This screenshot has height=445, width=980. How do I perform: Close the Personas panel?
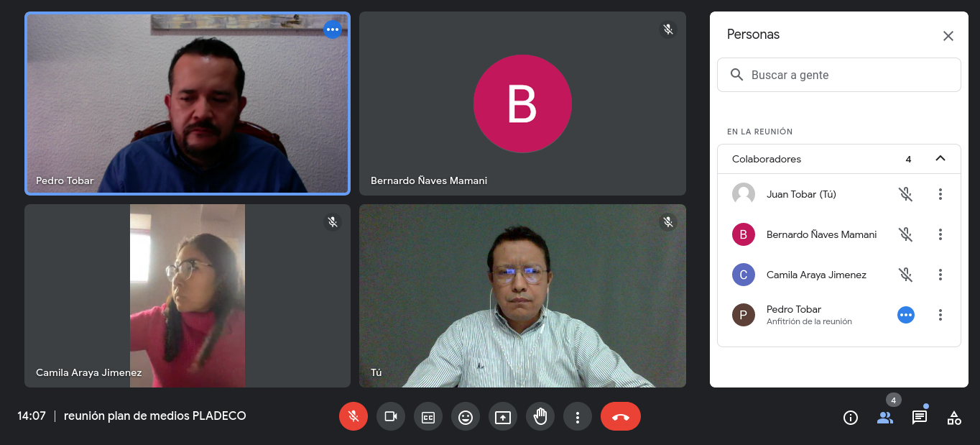click(948, 36)
